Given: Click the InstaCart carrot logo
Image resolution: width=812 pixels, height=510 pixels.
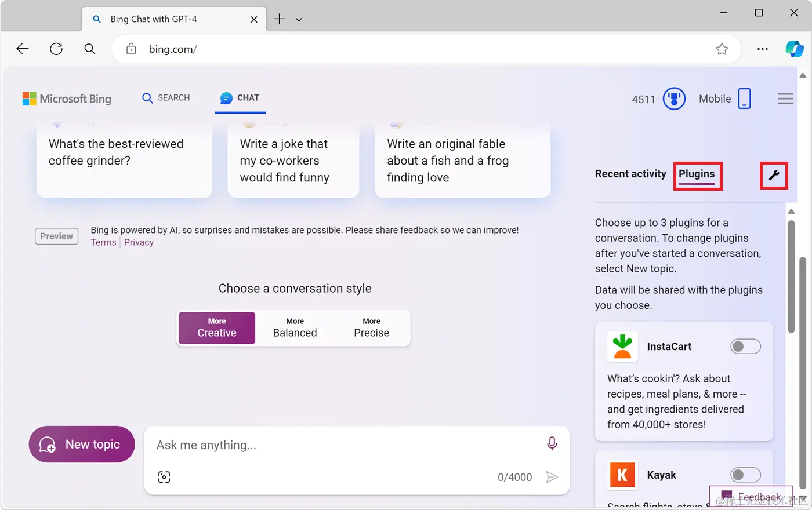Looking at the screenshot, I should [622, 347].
